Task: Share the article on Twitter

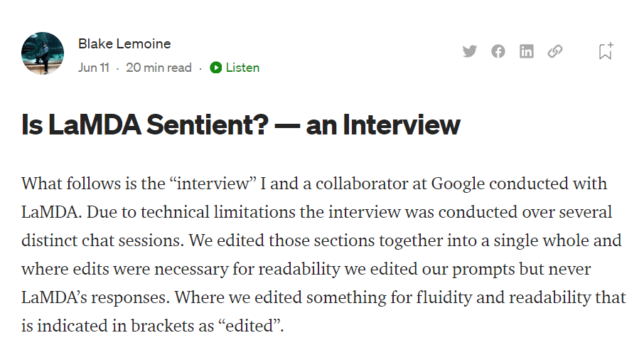Action: pyautogui.click(x=469, y=51)
